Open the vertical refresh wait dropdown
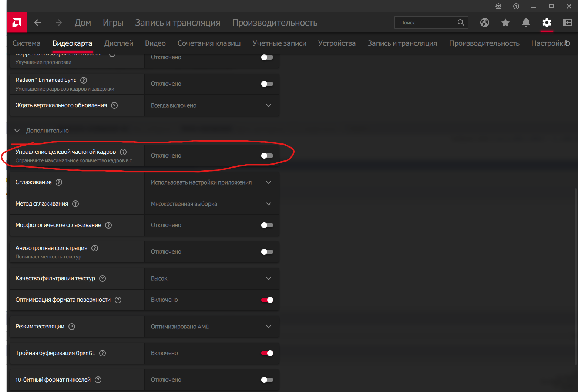Image resolution: width=578 pixels, height=392 pixels. 212,106
